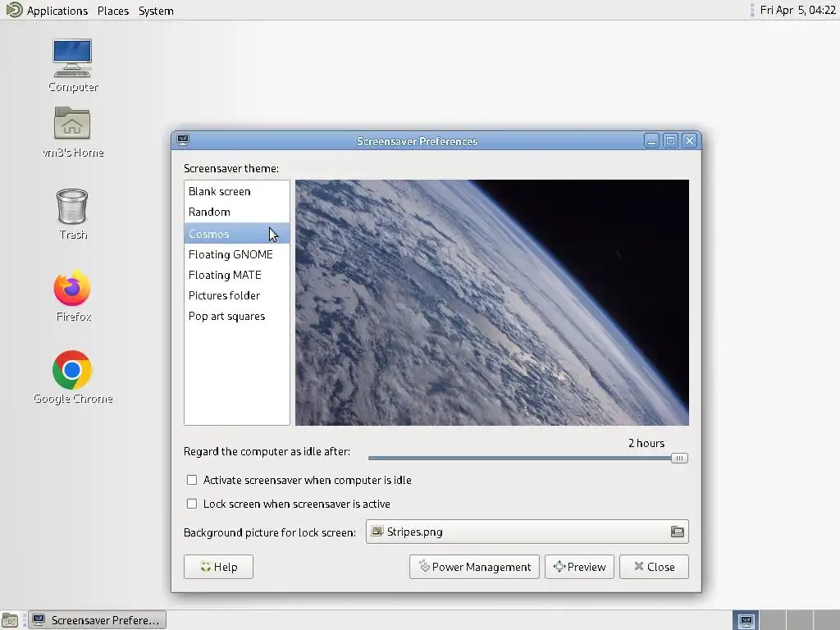Click the screensaver tray icon in bottom panel

point(746,620)
